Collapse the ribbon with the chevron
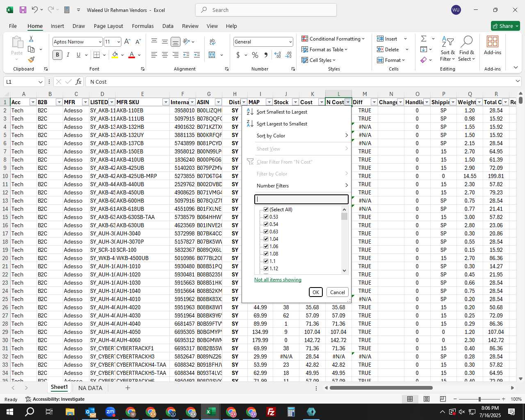This screenshot has width=525, height=420. tap(516, 68)
